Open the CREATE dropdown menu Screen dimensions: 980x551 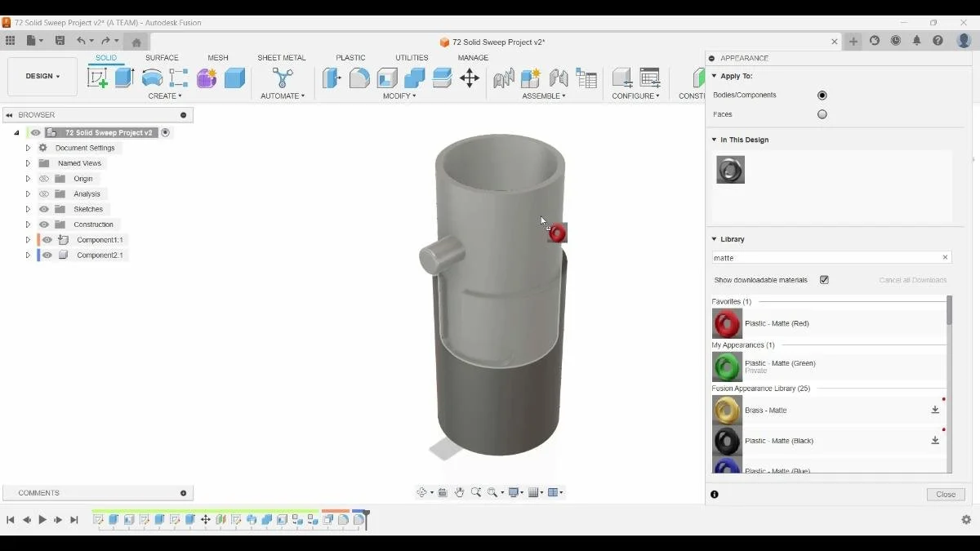[x=165, y=96]
